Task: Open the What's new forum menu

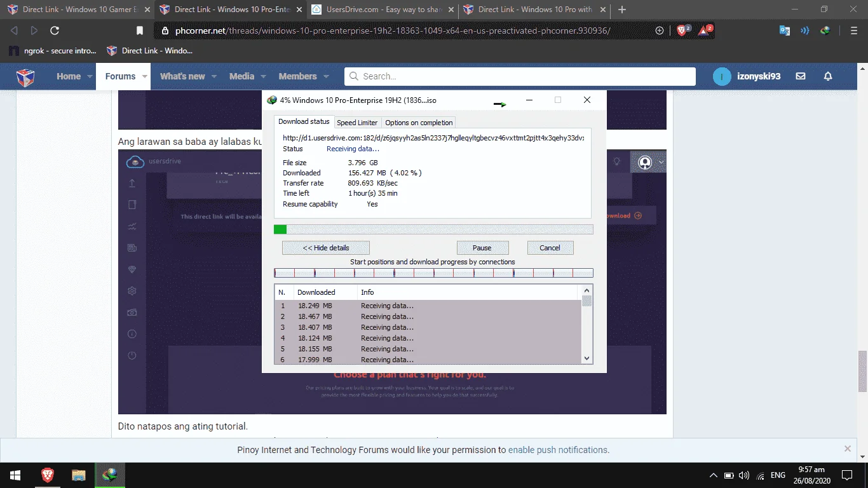Action: click(x=182, y=76)
